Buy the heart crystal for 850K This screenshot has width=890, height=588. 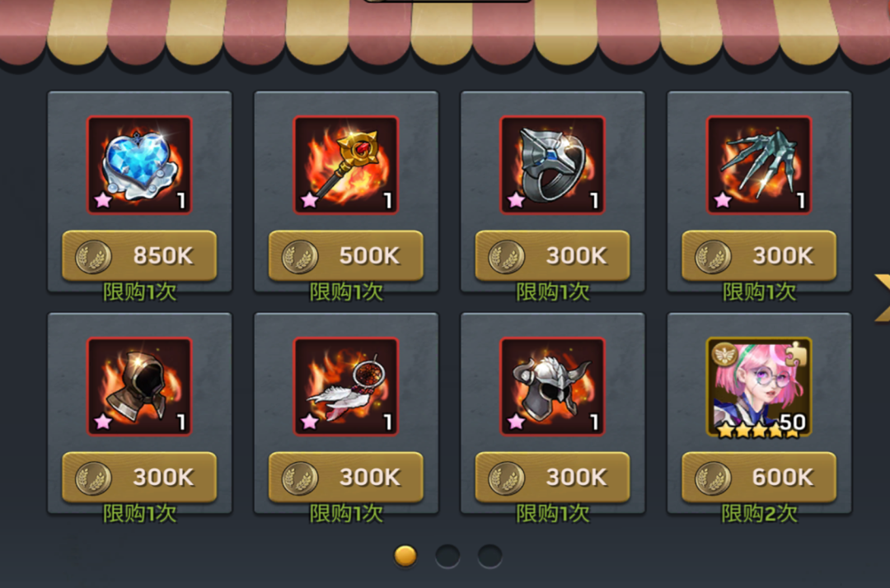(139, 256)
